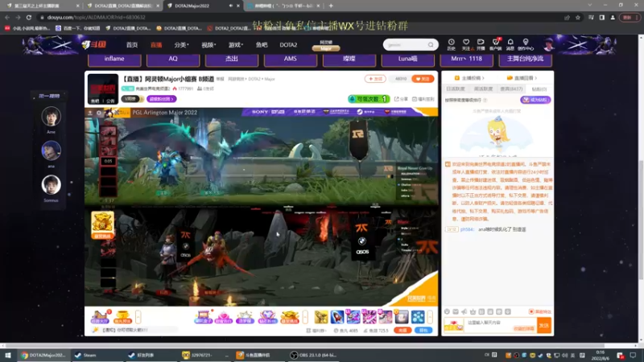Click the gold tiger event icon on stream
The image size is (644, 362).
(x=102, y=224)
